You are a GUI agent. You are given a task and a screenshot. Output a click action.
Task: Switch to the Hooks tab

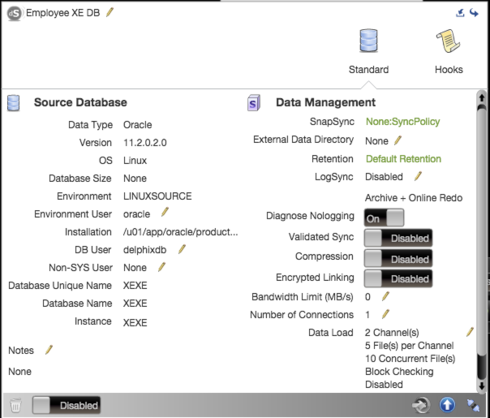[x=449, y=51]
